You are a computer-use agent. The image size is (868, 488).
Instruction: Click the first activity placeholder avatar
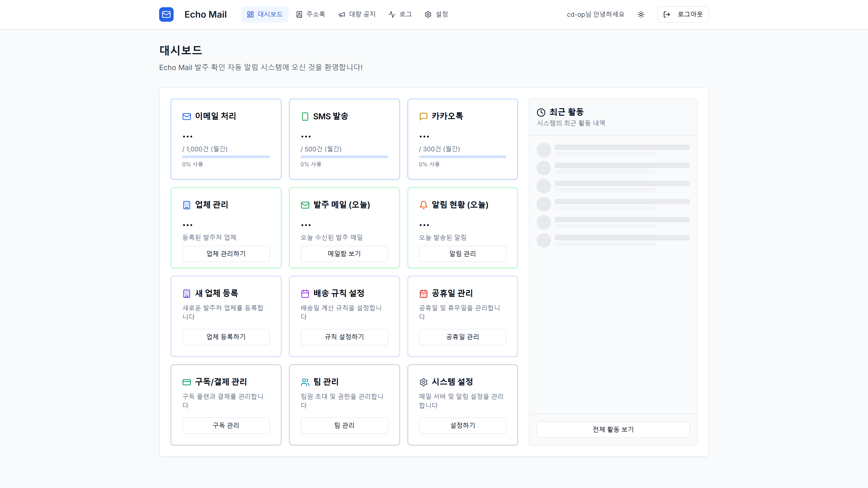(x=544, y=150)
